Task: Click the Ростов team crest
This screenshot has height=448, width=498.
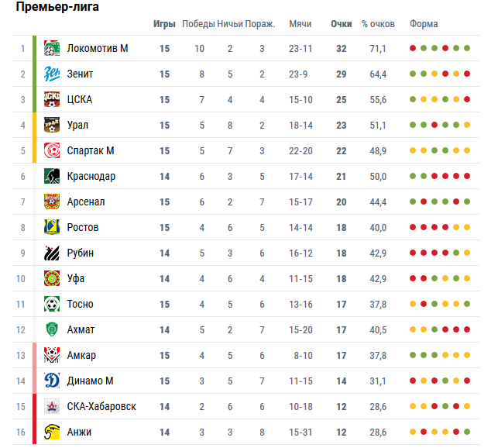Action: pos(52,227)
